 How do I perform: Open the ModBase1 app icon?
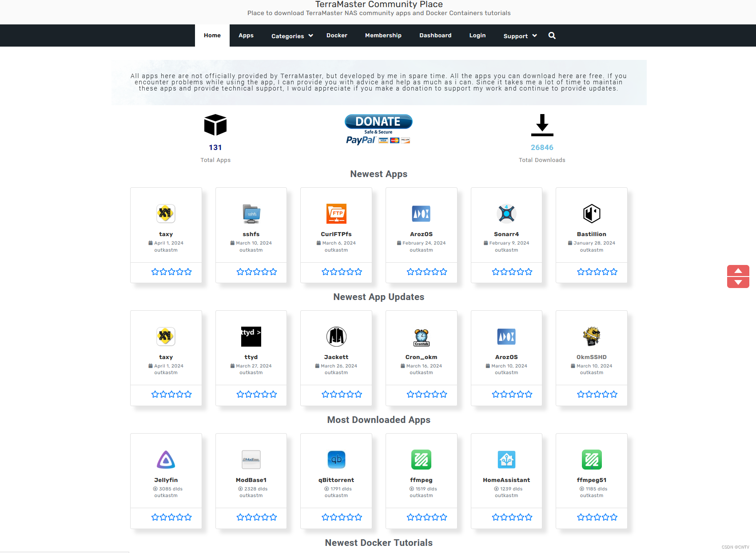pos(251,459)
